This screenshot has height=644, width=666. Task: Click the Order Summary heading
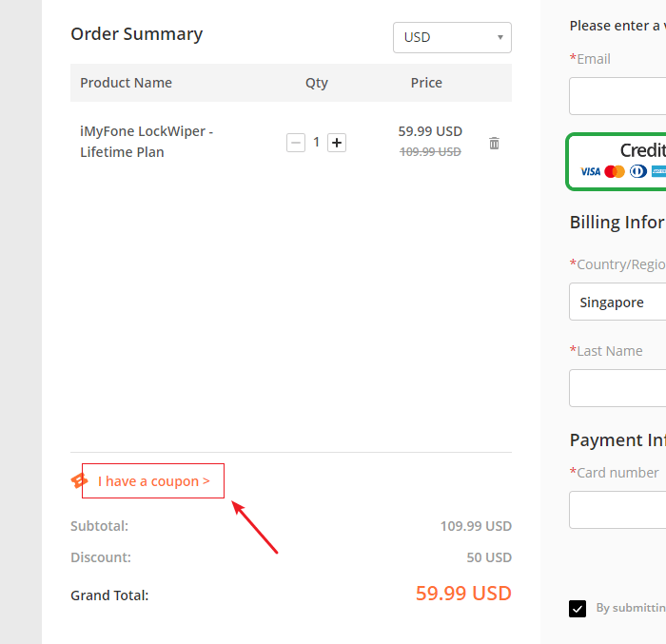pyautogui.click(x=136, y=34)
